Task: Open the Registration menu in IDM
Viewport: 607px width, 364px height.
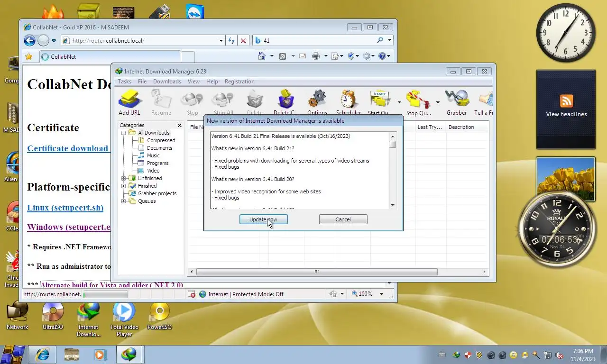Action: click(239, 82)
